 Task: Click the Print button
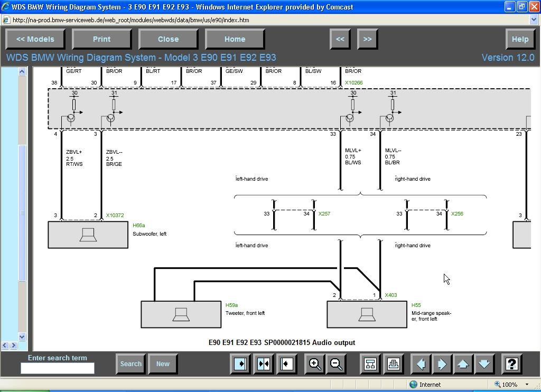point(102,39)
